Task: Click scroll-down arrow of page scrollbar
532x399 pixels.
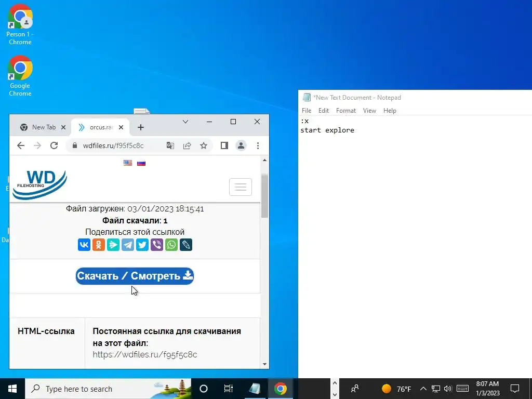Action: coord(264,364)
